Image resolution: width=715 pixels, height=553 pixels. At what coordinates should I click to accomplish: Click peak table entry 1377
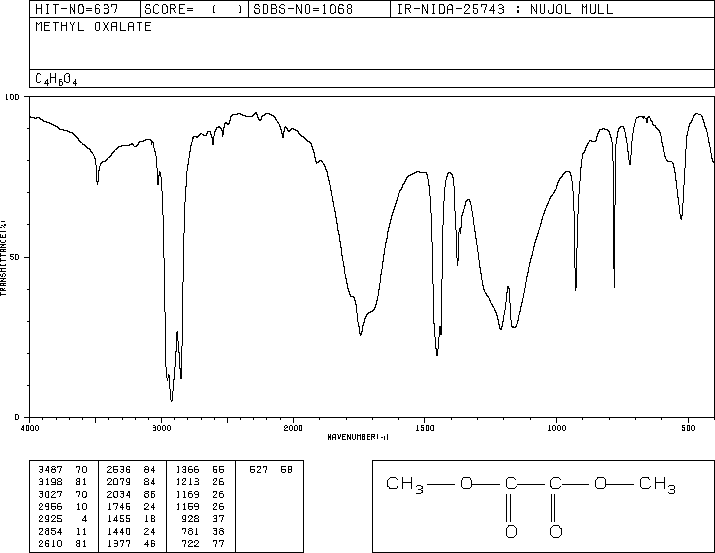point(119,543)
